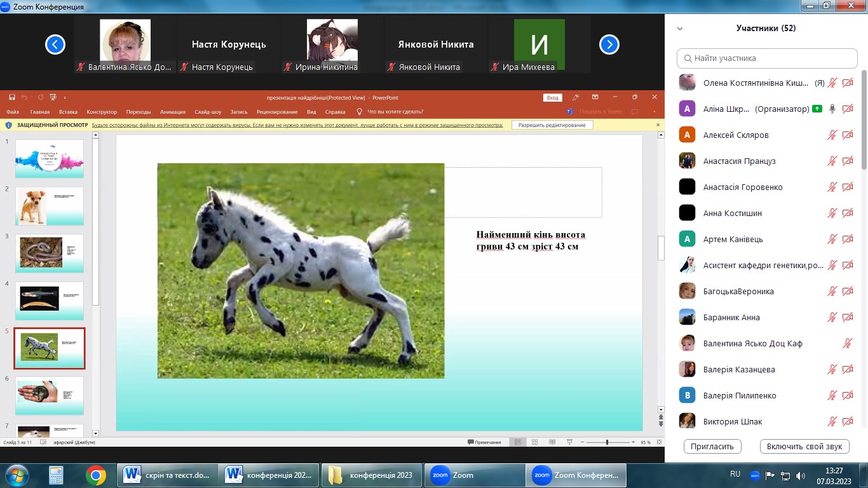The height and width of the screenshot is (488, 868).
Task: Click the Save icon in PowerPoint's quick access toolbar
Action: coord(12,97)
